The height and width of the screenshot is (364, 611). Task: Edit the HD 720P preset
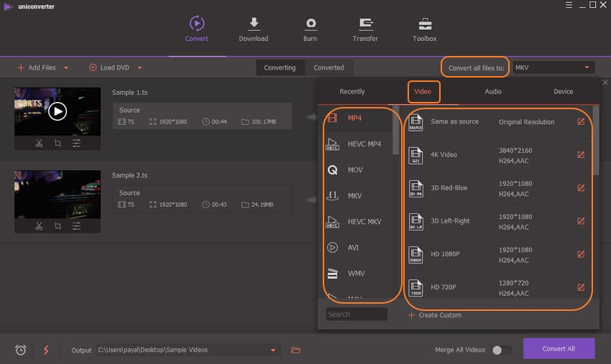pos(581,287)
